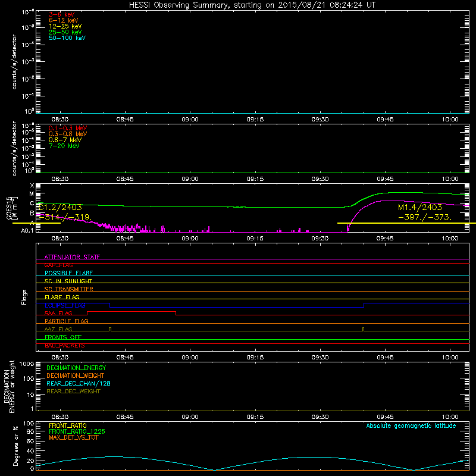Click the green GOES curve peak near 09:45
The width and height of the screenshot is (476, 476).
(x=400, y=192)
